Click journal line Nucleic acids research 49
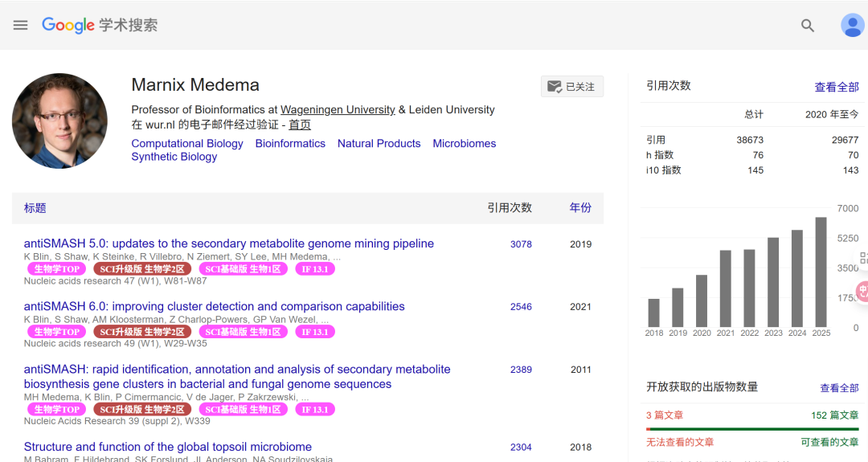Image resolution: width=868 pixels, height=462 pixels. coord(115,343)
